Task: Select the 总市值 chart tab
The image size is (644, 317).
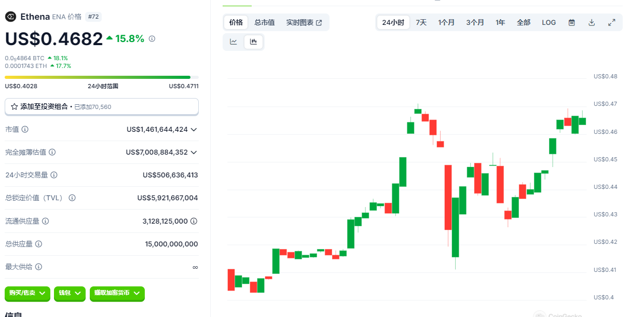Action: pyautogui.click(x=265, y=22)
